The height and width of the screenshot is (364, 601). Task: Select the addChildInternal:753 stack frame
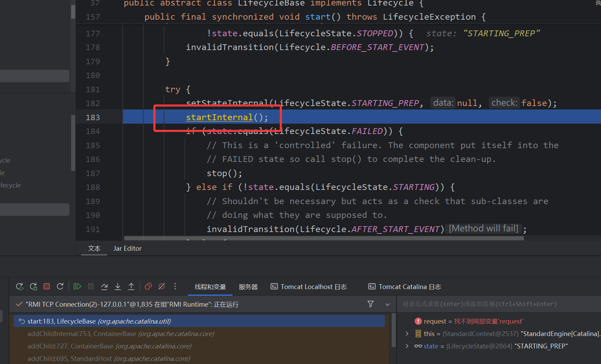click(121, 334)
